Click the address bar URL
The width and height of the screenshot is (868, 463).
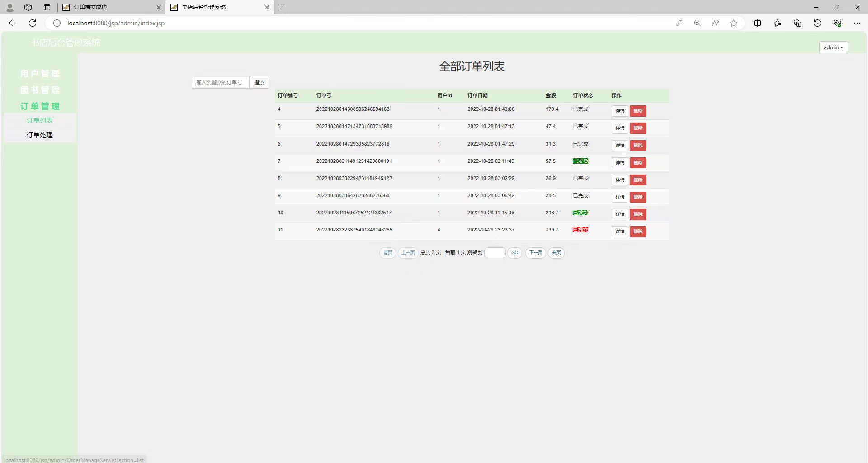(116, 23)
